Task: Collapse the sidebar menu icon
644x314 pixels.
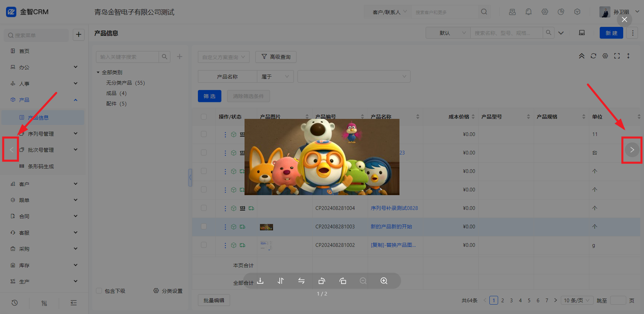Action: click(x=74, y=303)
